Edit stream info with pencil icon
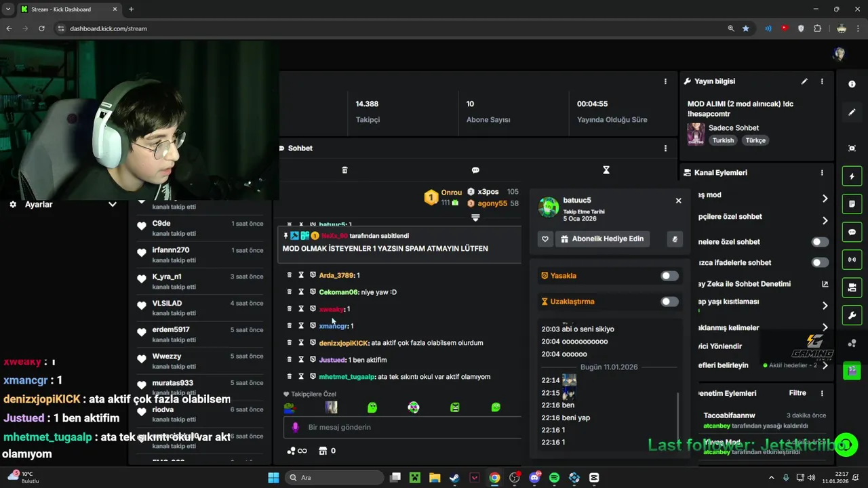The image size is (868, 488). pos(804,81)
